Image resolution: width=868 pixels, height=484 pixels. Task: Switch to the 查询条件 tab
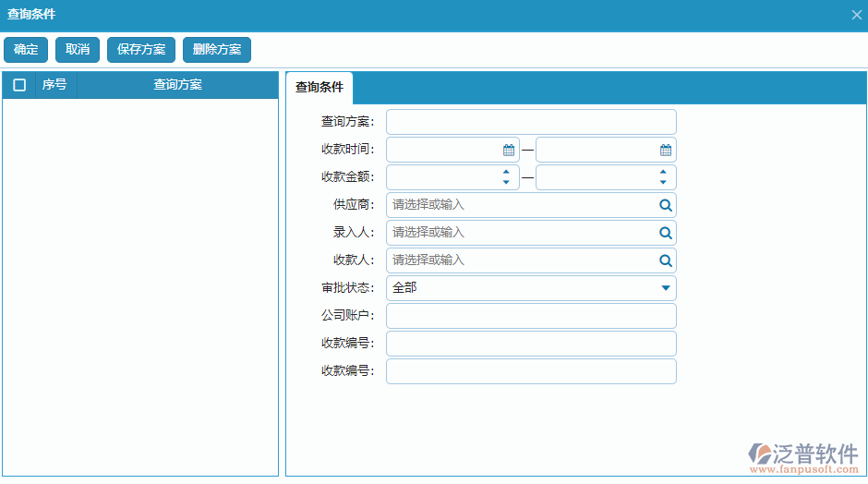pyautogui.click(x=319, y=88)
